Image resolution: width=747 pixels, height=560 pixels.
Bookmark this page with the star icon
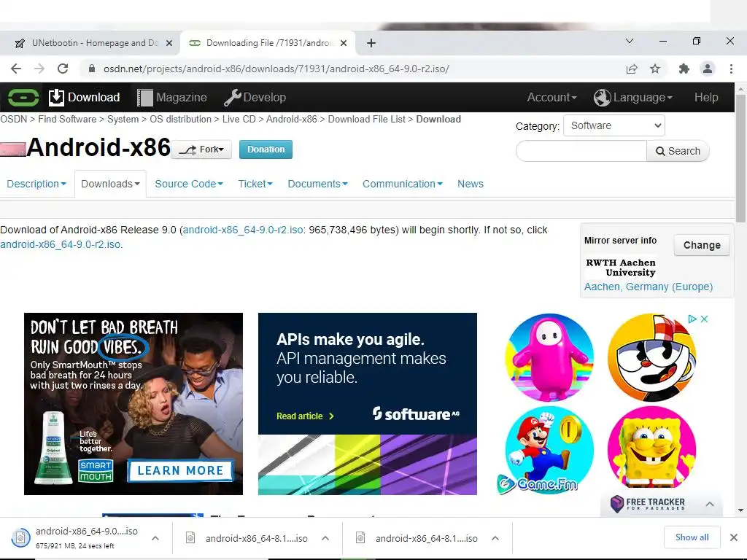[x=655, y=69]
